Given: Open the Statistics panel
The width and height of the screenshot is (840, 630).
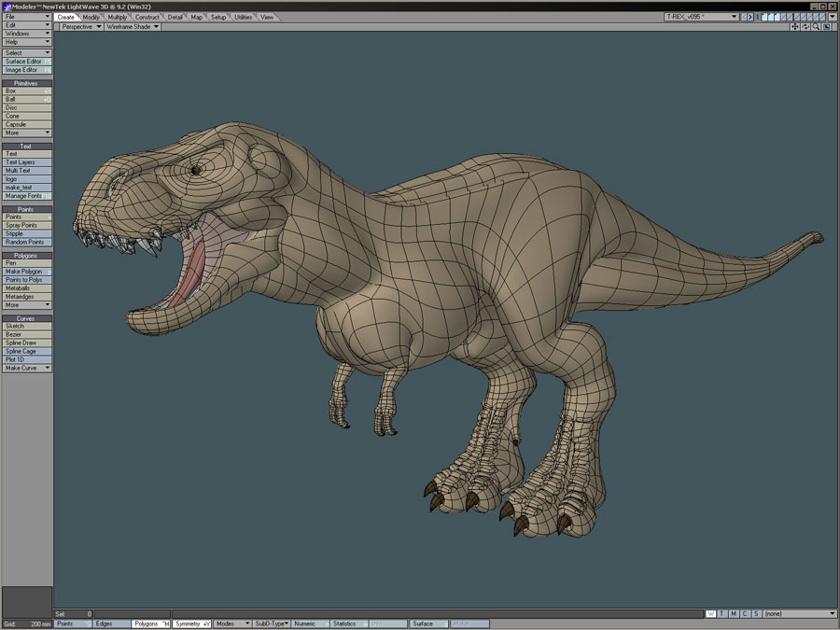Looking at the screenshot, I should point(349,624).
